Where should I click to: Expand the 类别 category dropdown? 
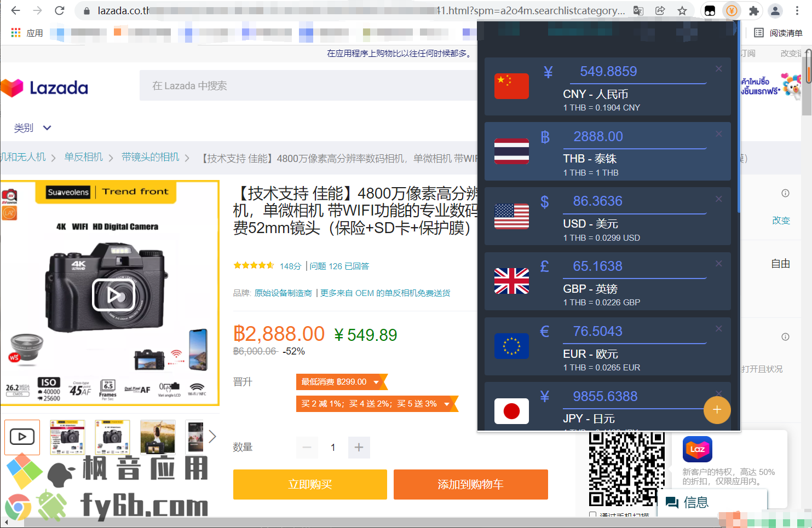click(33, 127)
